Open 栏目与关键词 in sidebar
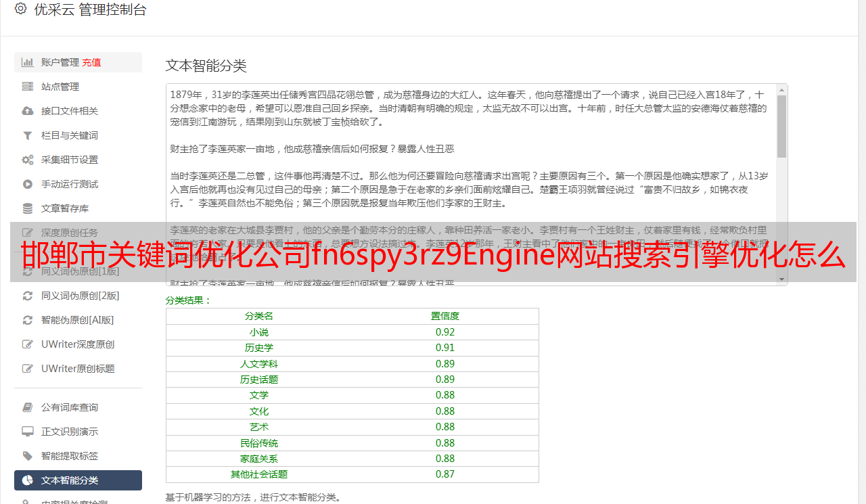The width and height of the screenshot is (866, 504). pos(78,135)
